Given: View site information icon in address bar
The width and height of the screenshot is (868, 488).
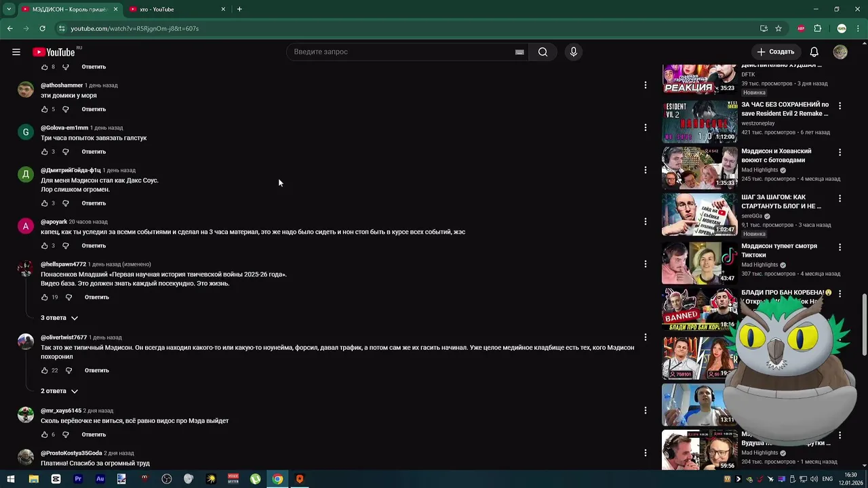Looking at the screenshot, I should pos(62,28).
